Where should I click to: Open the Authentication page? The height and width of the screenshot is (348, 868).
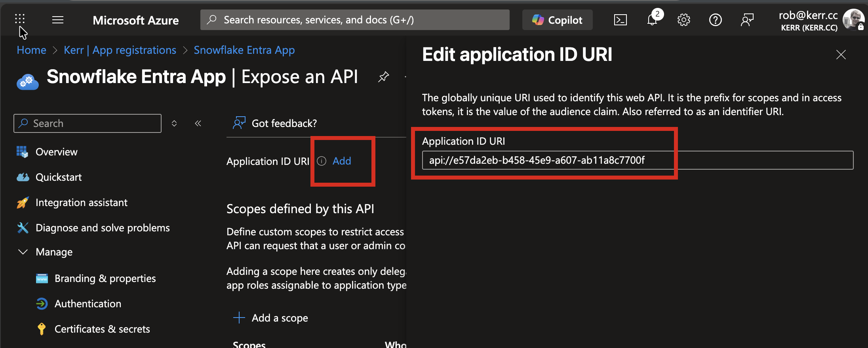click(x=88, y=304)
